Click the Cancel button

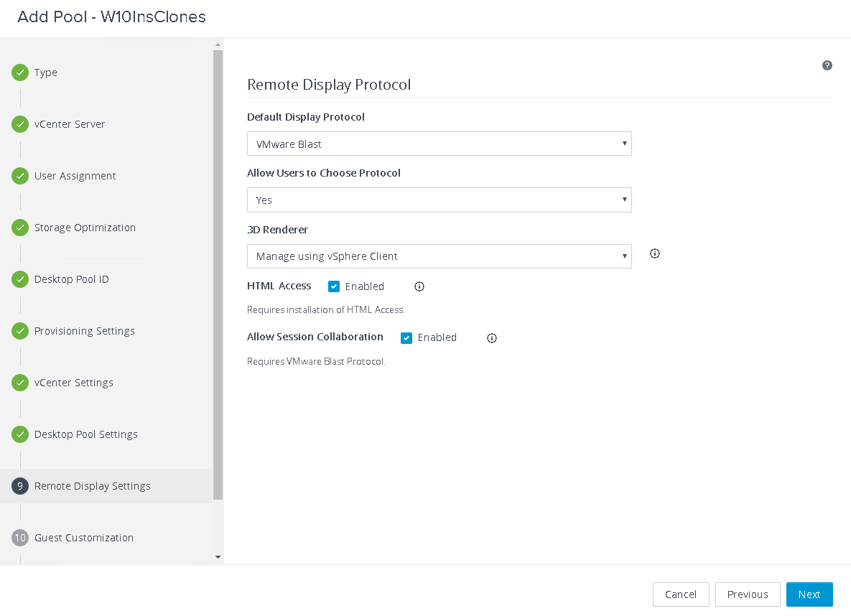click(x=681, y=594)
